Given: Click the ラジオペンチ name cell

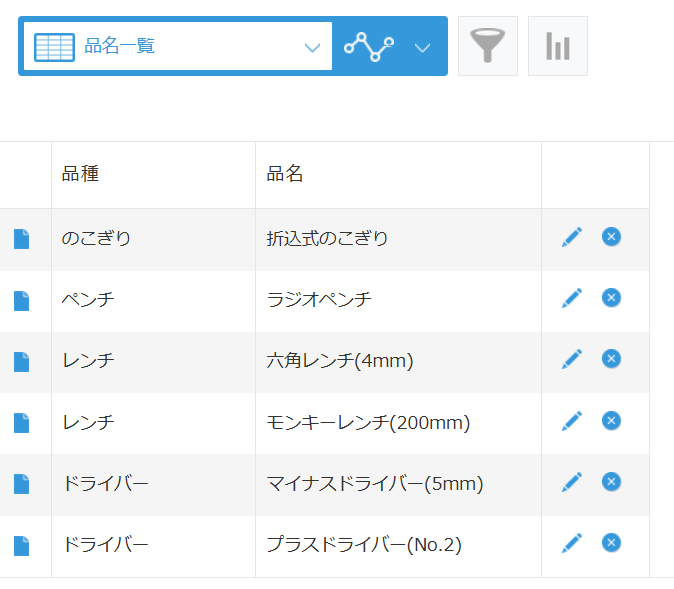Looking at the screenshot, I should (398, 301).
